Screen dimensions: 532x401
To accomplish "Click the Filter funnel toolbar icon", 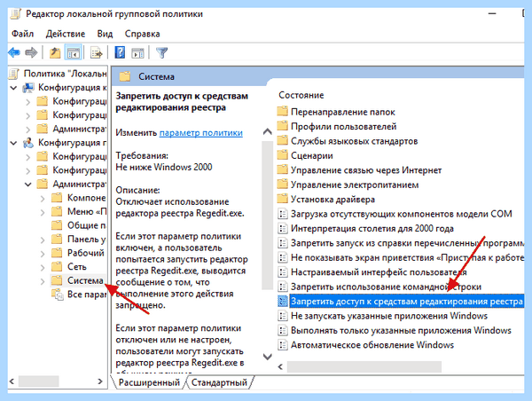I will coord(162,52).
